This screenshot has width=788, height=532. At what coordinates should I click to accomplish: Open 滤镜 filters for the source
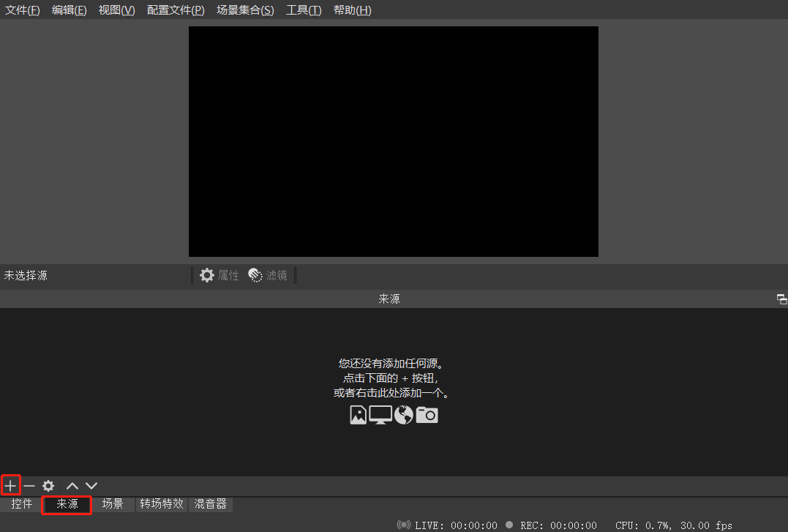tap(268, 275)
